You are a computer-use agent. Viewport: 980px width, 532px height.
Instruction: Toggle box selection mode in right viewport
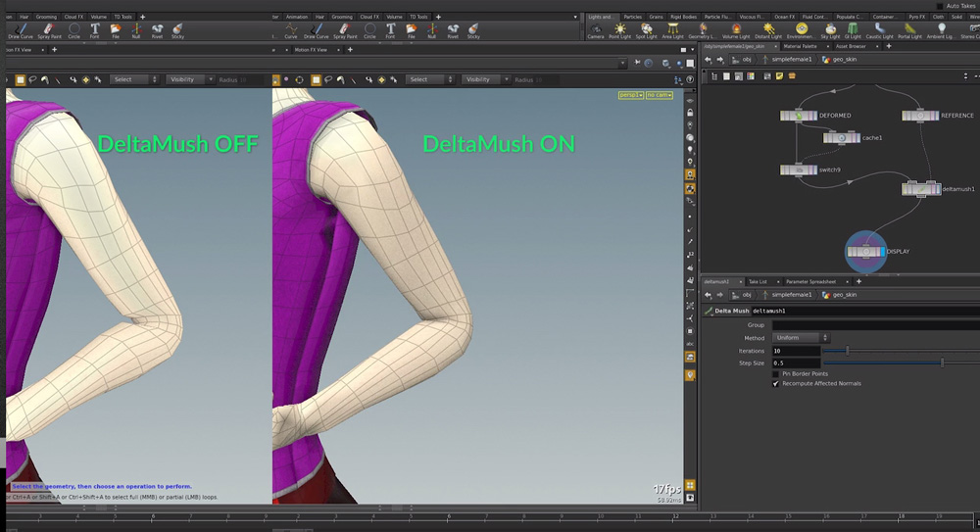point(316,79)
